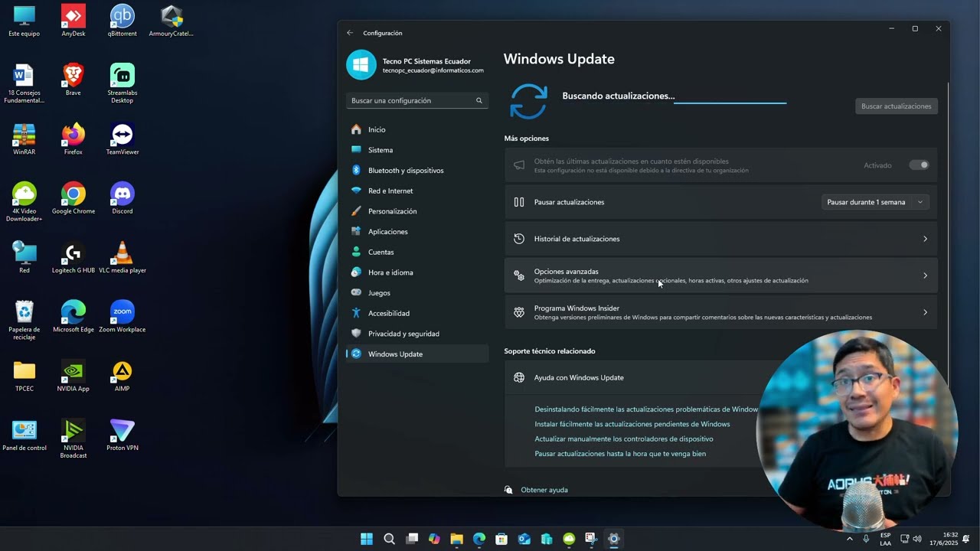Open Cuentas settings page

417,252
